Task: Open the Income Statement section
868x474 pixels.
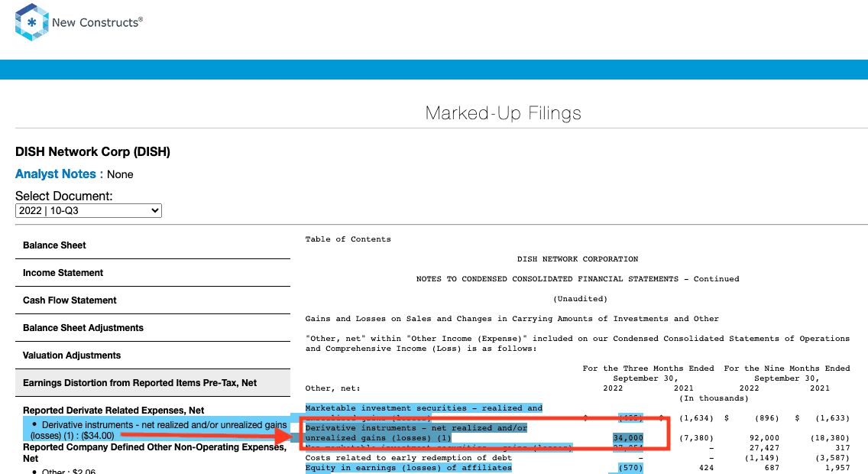Action: click(153, 273)
